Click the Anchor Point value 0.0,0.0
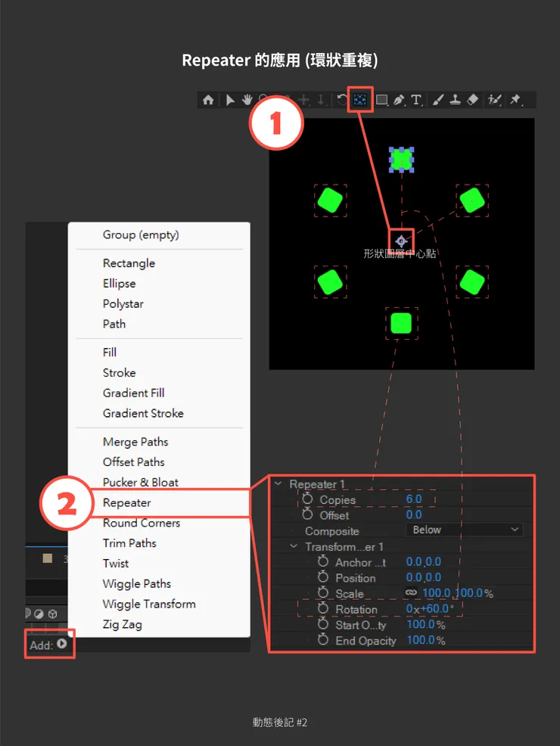Screen dimensions: 560x746 click(424, 562)
